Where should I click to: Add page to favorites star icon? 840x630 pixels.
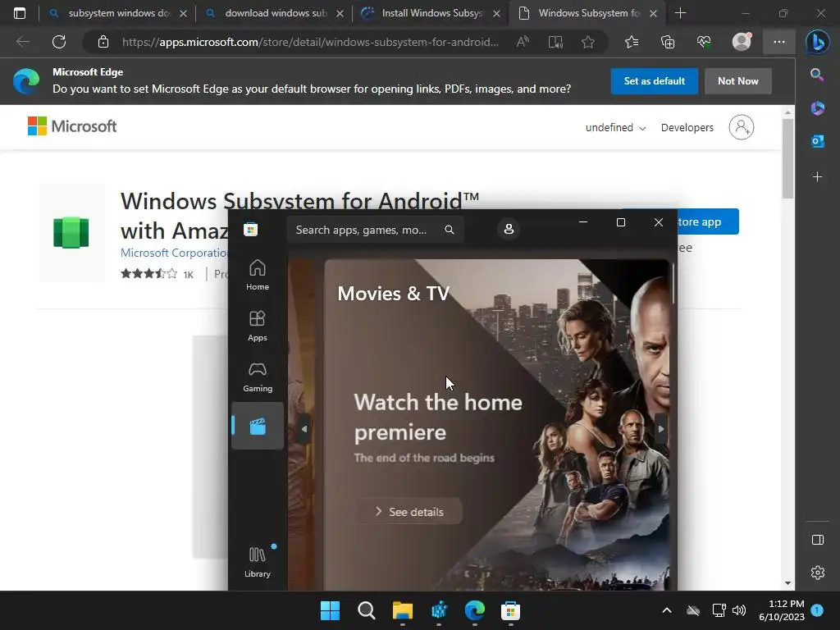[x=588, y=42]
